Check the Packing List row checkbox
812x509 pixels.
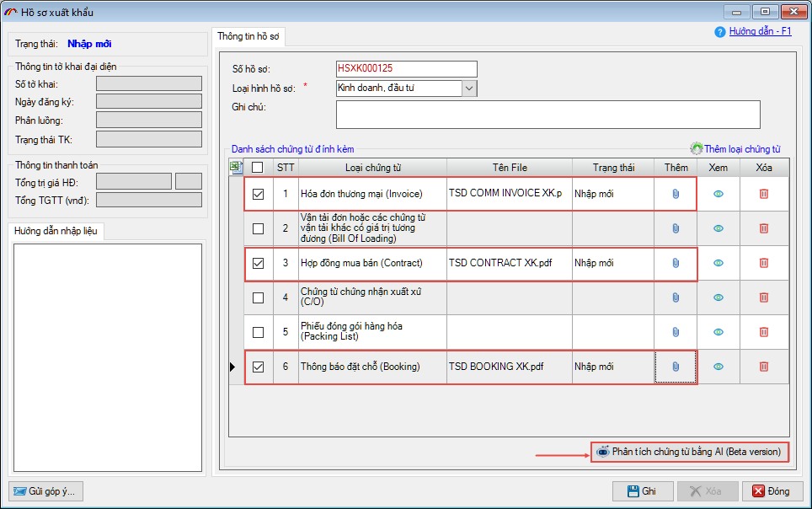click(x=259, y=332)
